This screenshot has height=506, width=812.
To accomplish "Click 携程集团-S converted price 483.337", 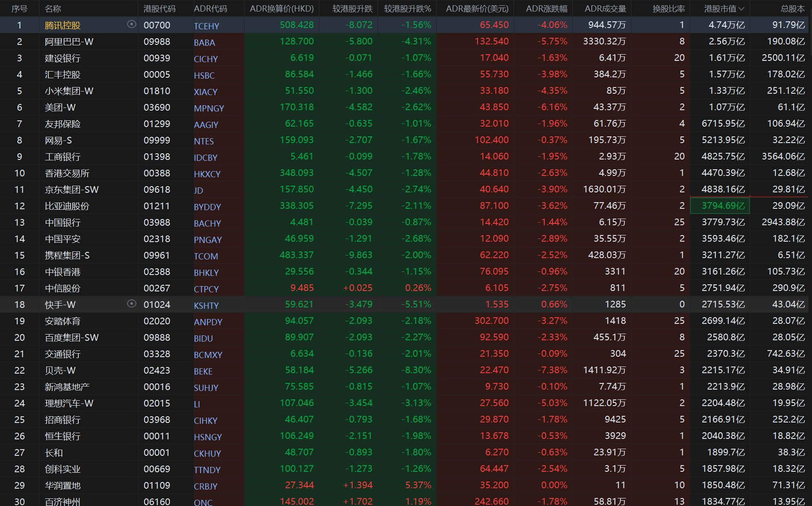I will pyautogui.click(x=297, y=255).
